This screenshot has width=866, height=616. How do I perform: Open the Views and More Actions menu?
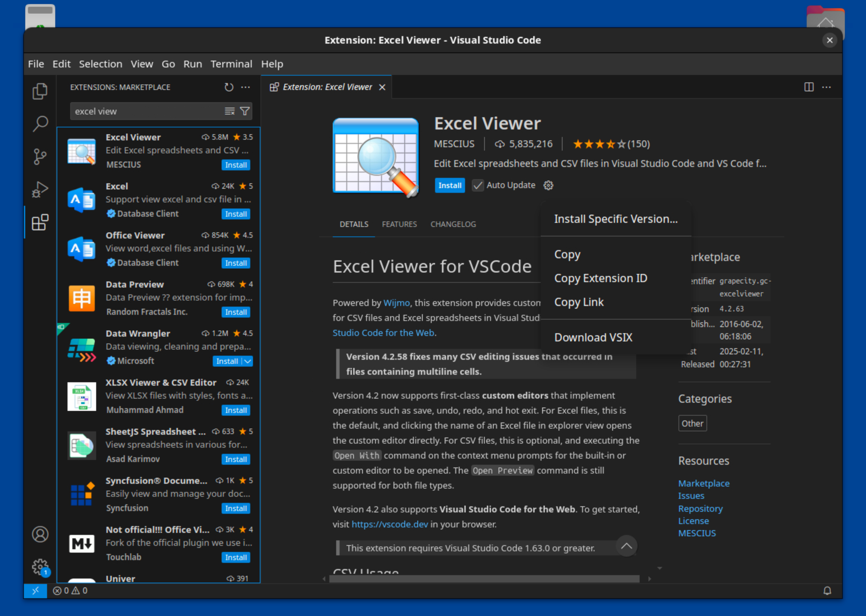click(x=245, y=87)
